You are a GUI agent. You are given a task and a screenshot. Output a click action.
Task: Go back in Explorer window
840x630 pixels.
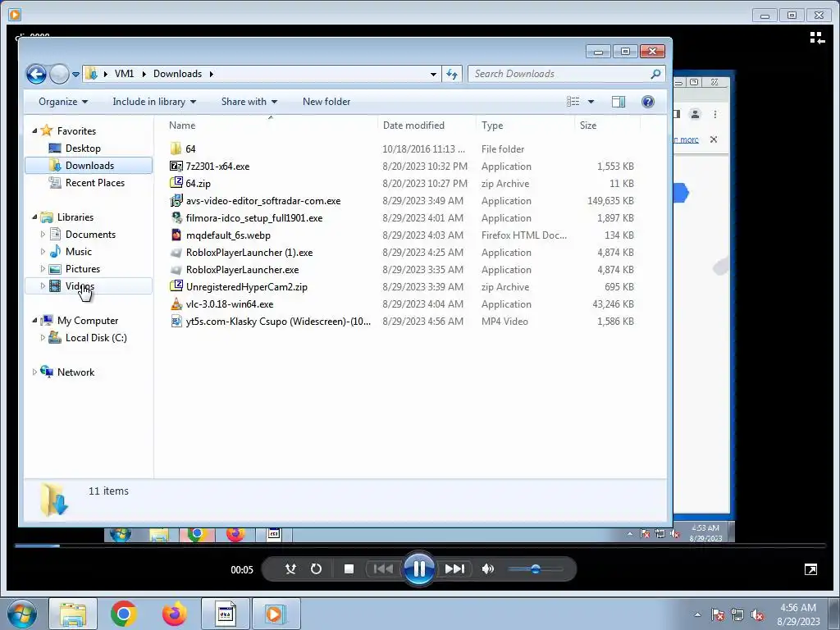(x=36, y=74)
